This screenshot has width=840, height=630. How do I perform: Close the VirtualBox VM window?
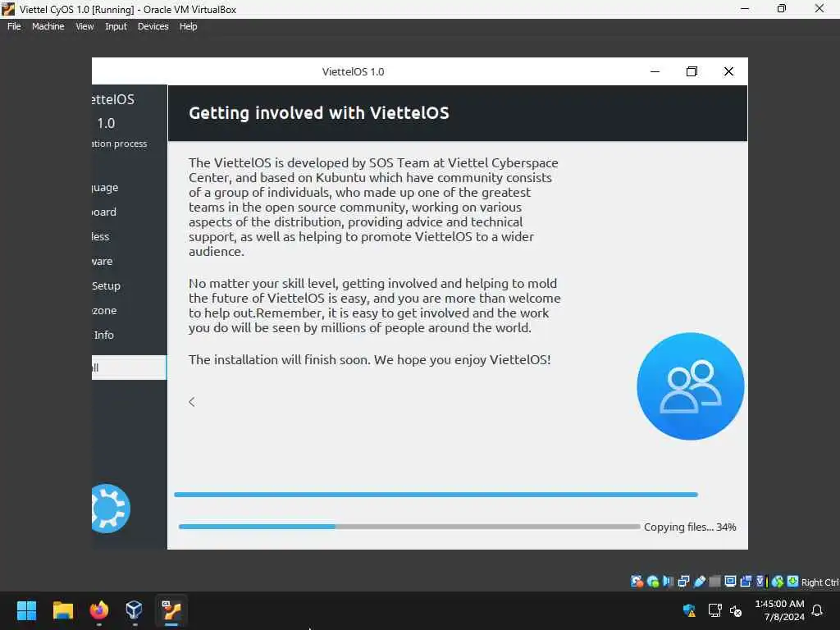819,8
